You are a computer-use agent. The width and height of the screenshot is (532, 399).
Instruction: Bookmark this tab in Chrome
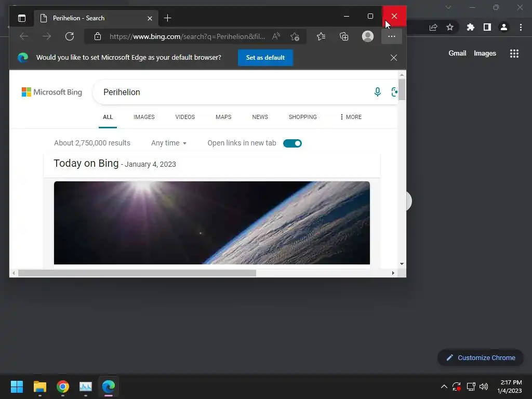pos(450,27)
